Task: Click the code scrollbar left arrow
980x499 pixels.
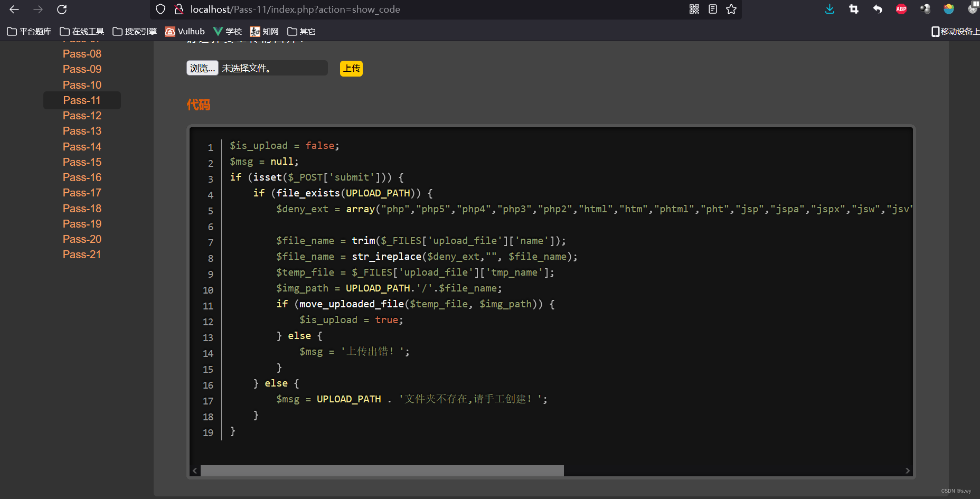Action: point(195,470)
